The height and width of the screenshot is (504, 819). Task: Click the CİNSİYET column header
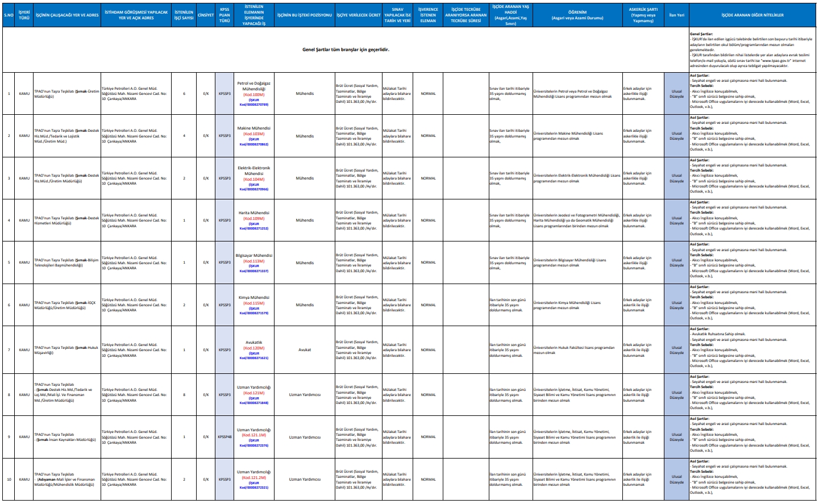[x=206, y=15]
